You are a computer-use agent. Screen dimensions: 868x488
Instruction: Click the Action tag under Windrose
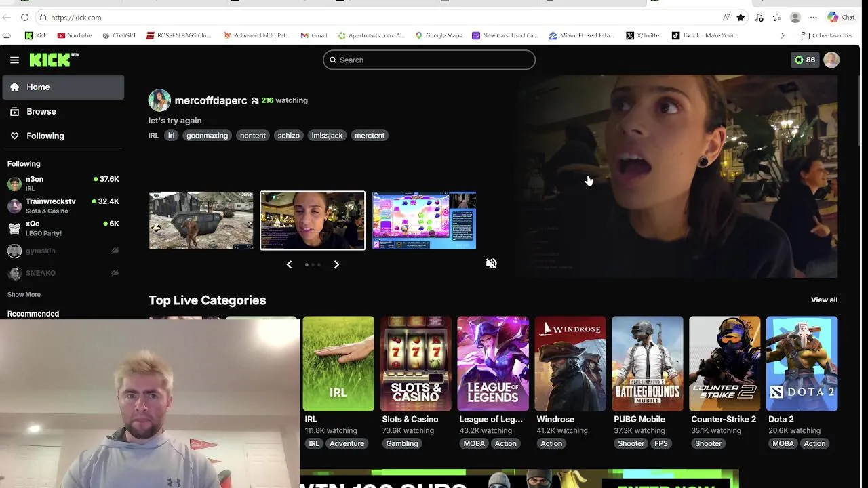551,443
